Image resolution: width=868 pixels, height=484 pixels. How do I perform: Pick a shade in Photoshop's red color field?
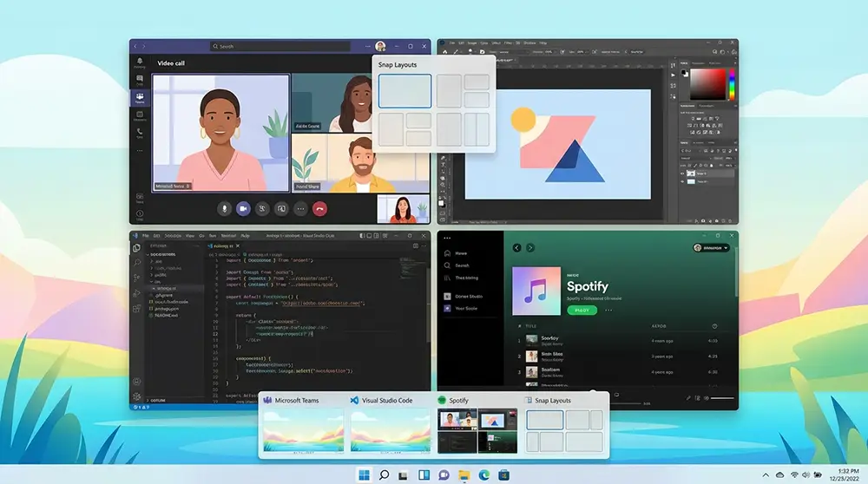tap(707, 84)
